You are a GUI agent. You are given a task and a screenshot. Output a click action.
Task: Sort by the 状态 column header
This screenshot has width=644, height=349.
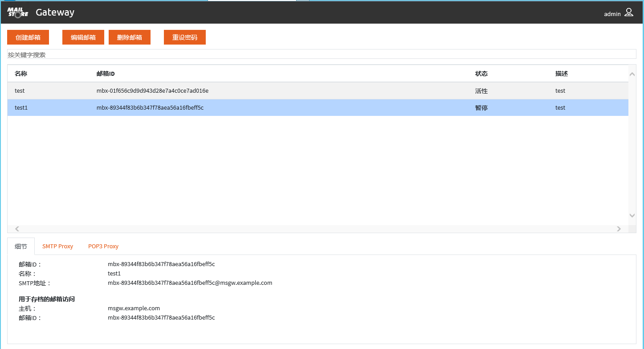pos(481,74)
